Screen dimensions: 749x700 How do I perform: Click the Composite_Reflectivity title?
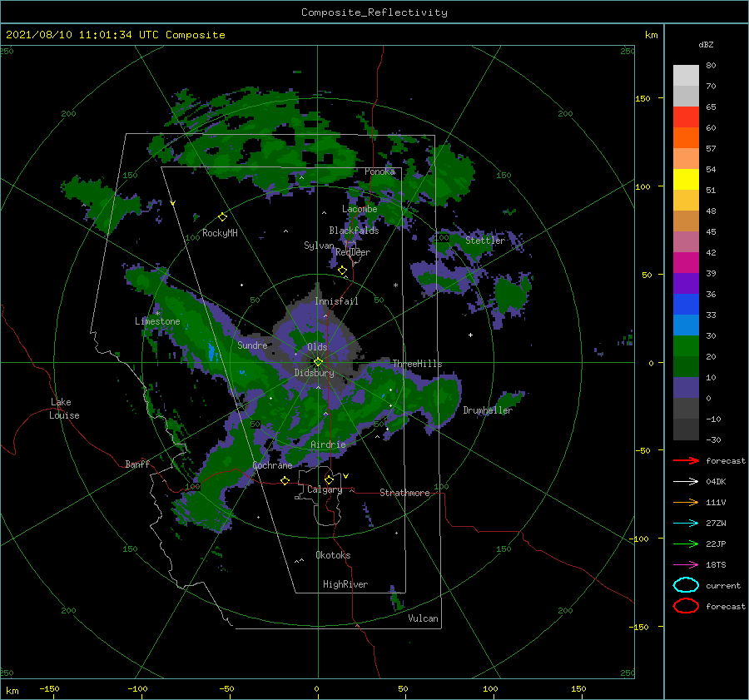(x=374, y=12)
